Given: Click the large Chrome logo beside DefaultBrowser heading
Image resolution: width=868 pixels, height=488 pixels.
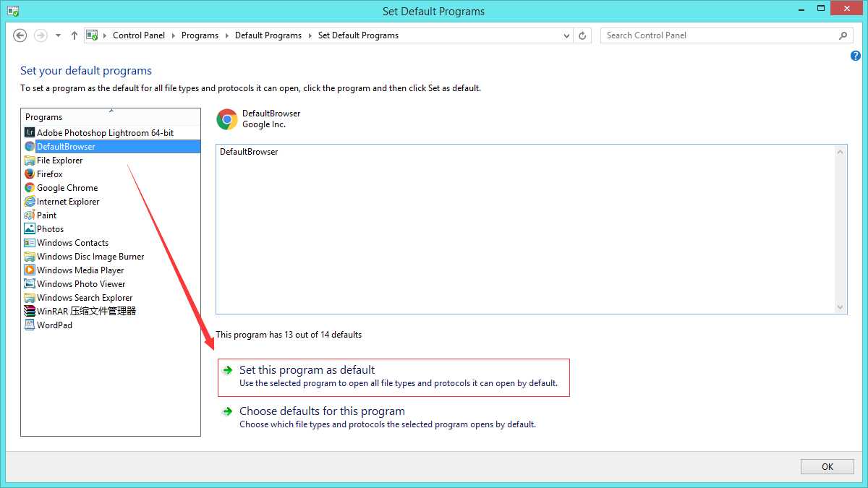Looking at the screenshot, I should point(227,119).
